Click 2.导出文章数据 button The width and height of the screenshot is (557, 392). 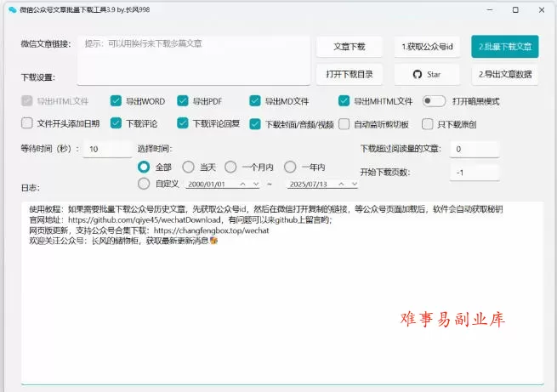click(x=505, y=74)
